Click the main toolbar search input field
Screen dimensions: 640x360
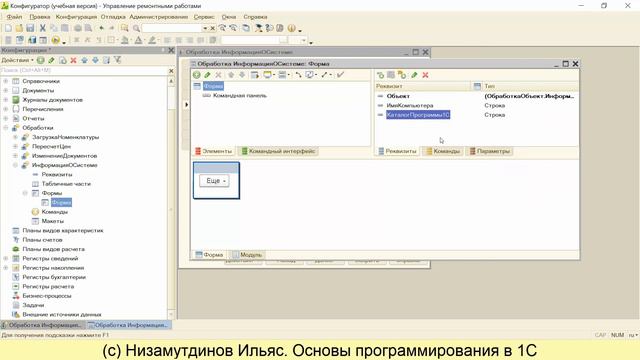172,28
